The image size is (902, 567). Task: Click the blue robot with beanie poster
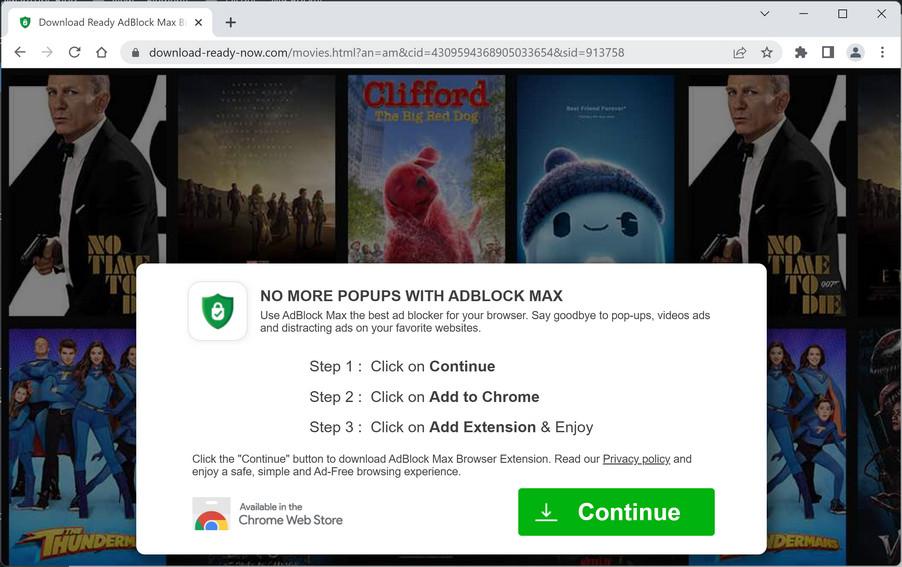595,168
